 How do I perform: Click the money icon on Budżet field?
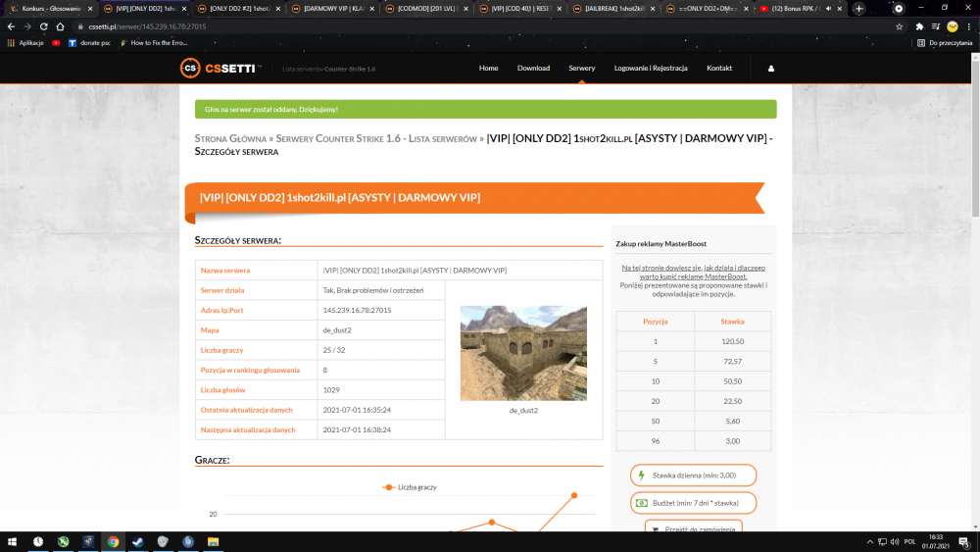click(641, 503)
